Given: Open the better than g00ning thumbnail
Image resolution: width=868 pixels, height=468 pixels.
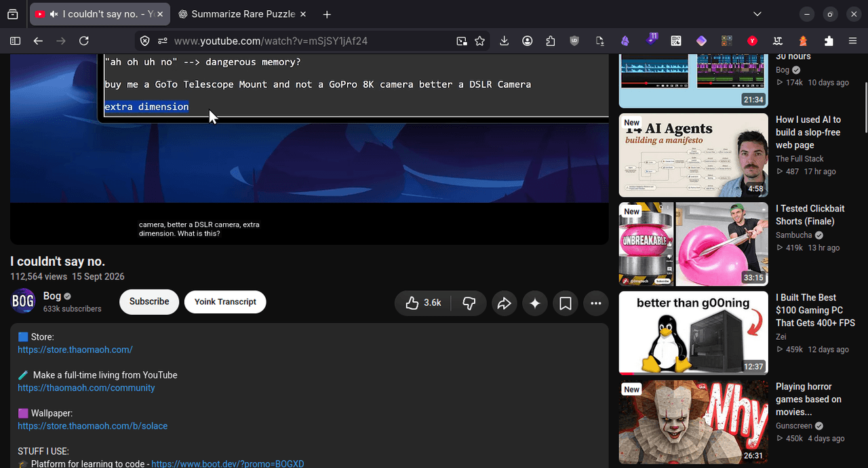Looking at the screenshot, I should click(x=693, y=333).
